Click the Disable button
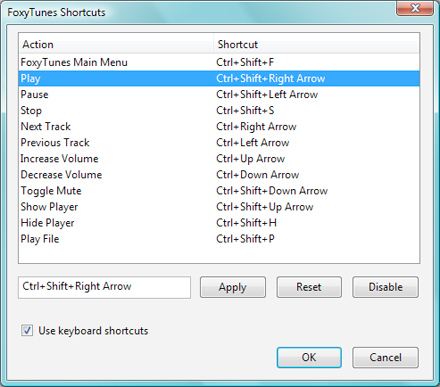This screenshot has width=440, height=387. [385, 287]
